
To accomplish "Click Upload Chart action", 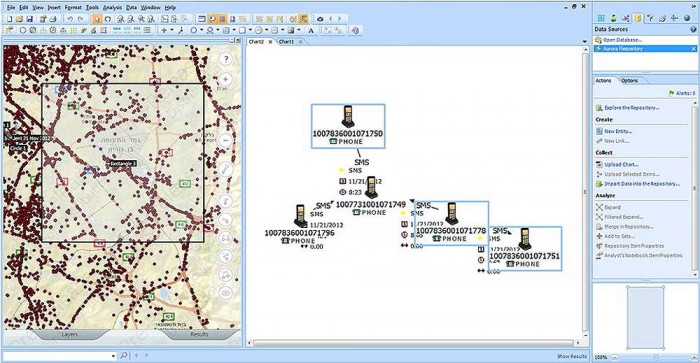I will [x=621, y=164].
